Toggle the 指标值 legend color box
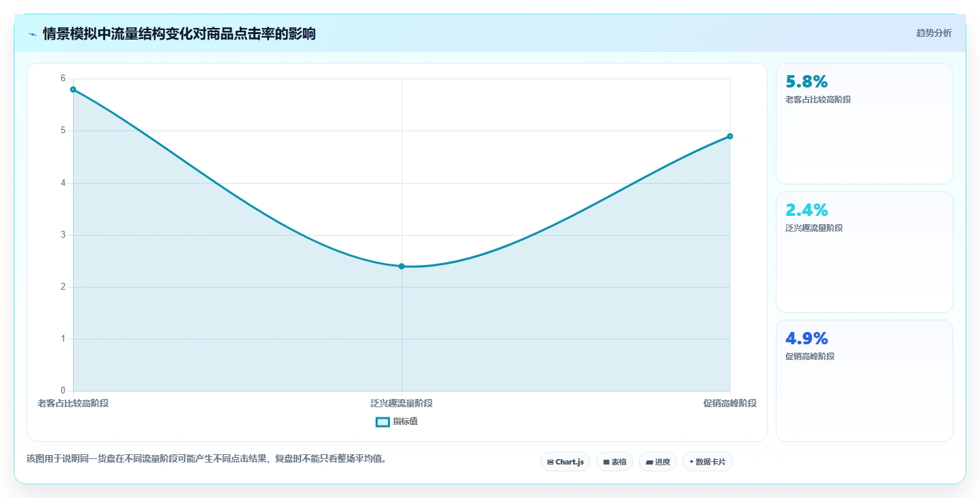Image resolution: width=980 pixels, height=498 pixels. [x=382, y=421]
